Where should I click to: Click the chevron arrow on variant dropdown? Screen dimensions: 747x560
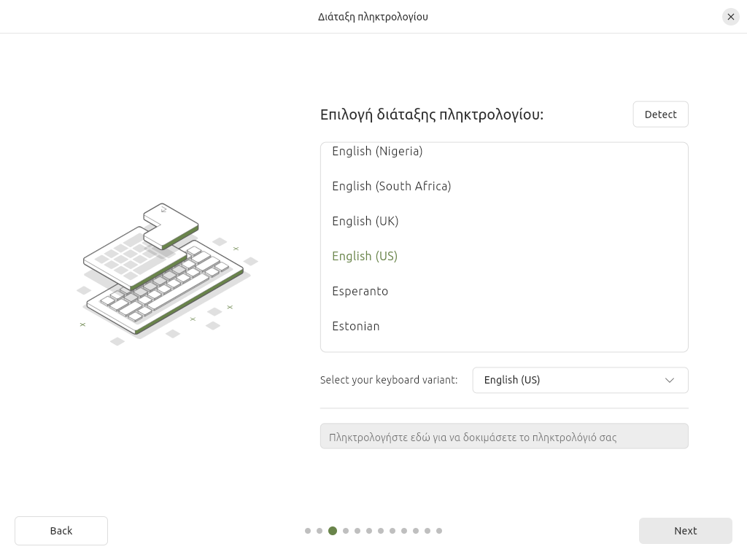tap(670, 380)
